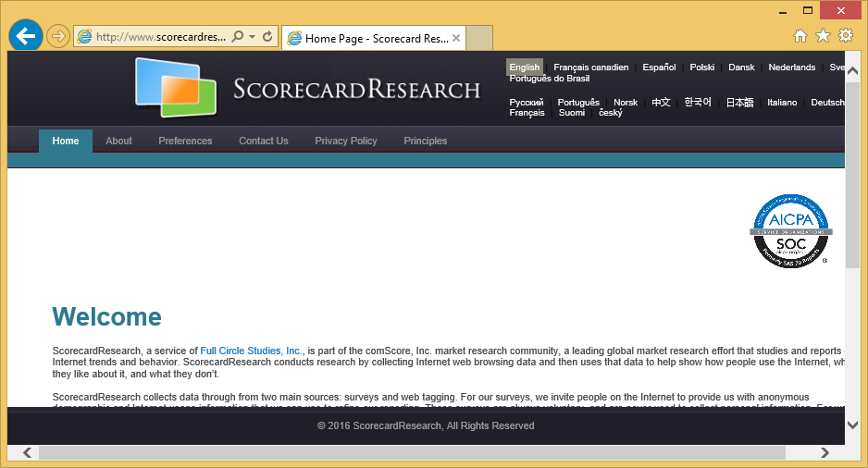
Task: Refresh the page
Action: (x=267, y=36)
